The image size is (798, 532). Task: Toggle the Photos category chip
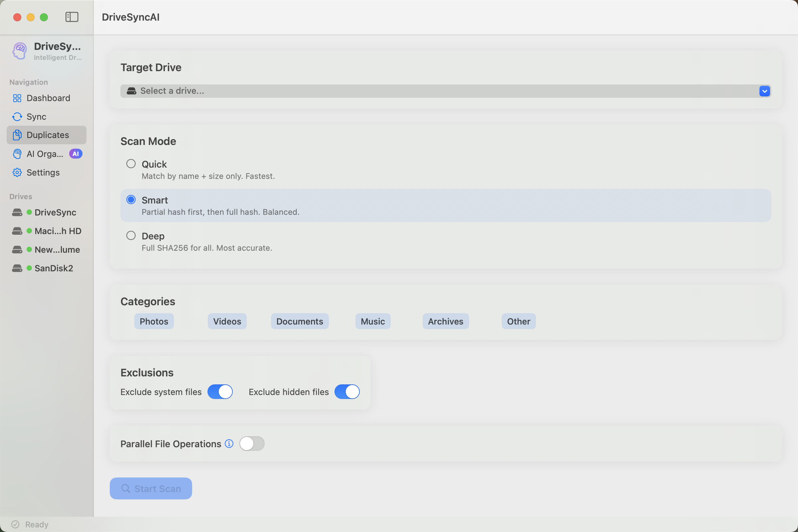click(x=154, y=321)
